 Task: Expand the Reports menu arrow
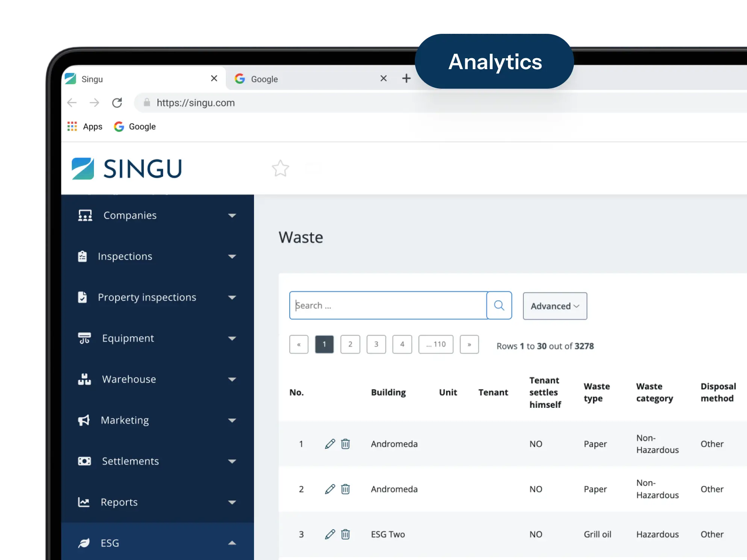click(232, 502)
